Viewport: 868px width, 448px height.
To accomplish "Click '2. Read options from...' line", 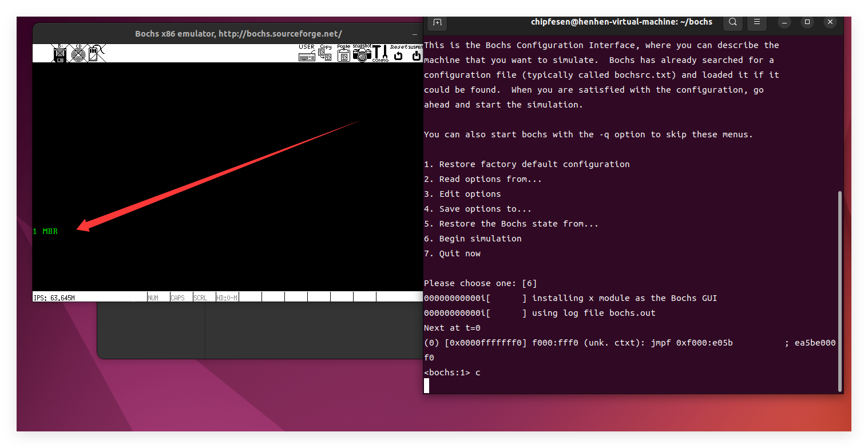I will (x=483, y=179).
